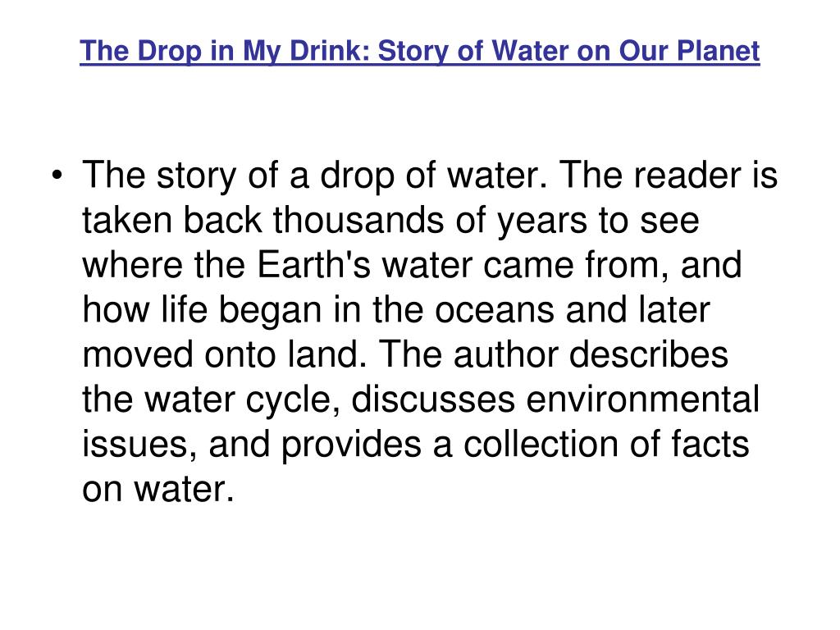
Task: Click the text line 'The story of a drop of water'
Action: pos(314,176)
